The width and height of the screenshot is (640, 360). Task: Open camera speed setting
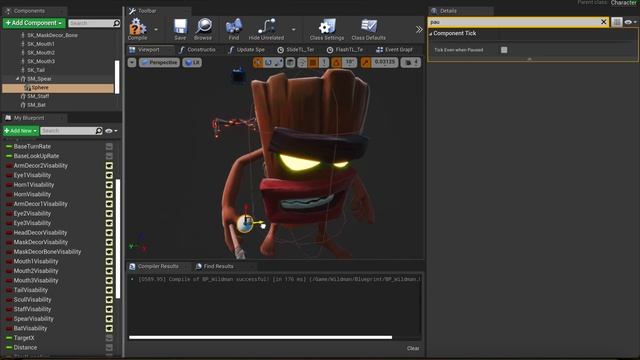[x=411, y=62]
